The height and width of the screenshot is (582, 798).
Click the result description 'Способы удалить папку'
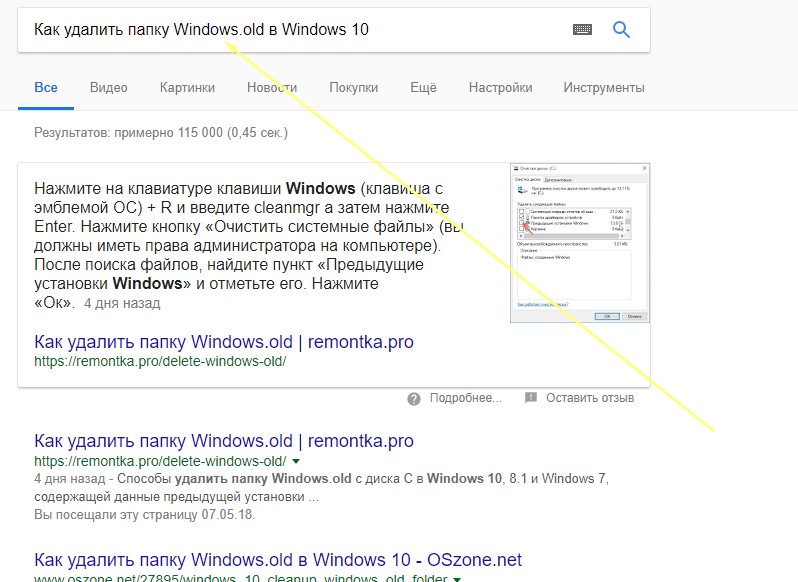(x=322, y=487)
